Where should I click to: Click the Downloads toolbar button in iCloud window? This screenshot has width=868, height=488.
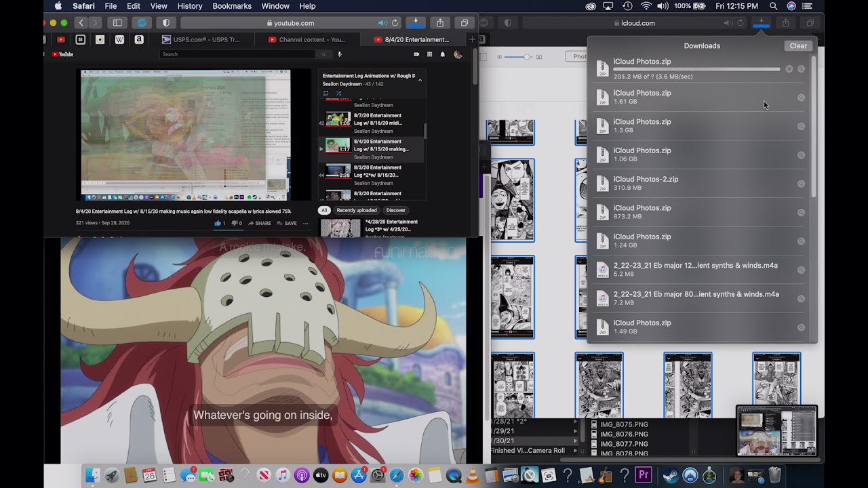(x=762, y=23)
